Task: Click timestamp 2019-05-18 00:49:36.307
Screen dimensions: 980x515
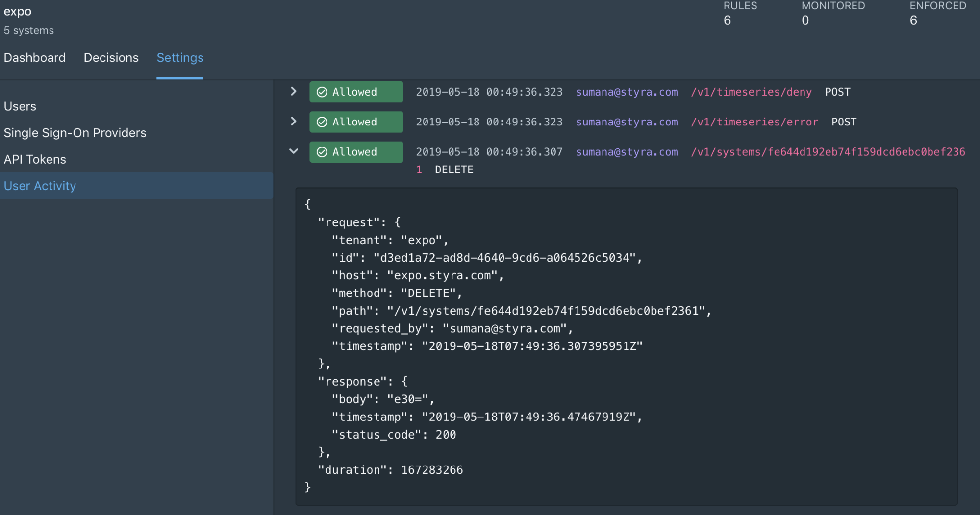Action: 489,152
